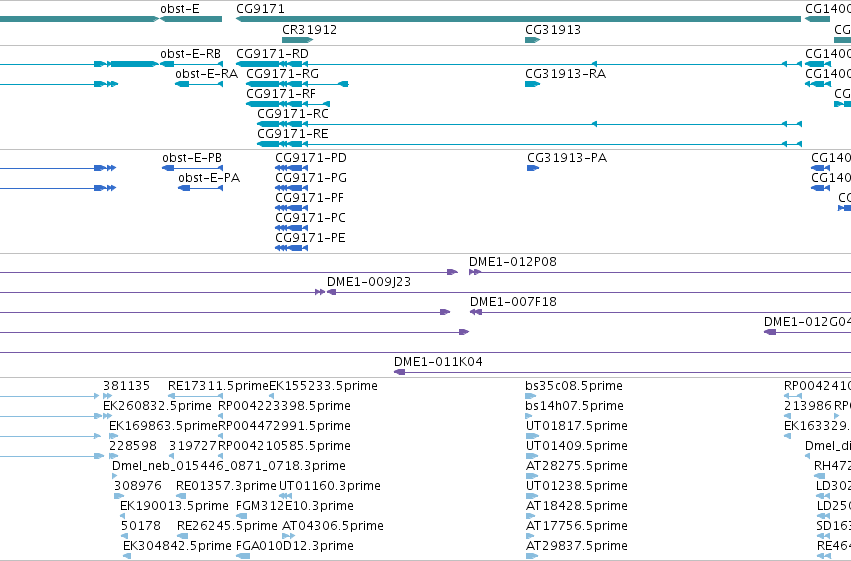The image size is (851, 561).
Task: Select the DME1-011K04 clone label
Action: (438, 362)
